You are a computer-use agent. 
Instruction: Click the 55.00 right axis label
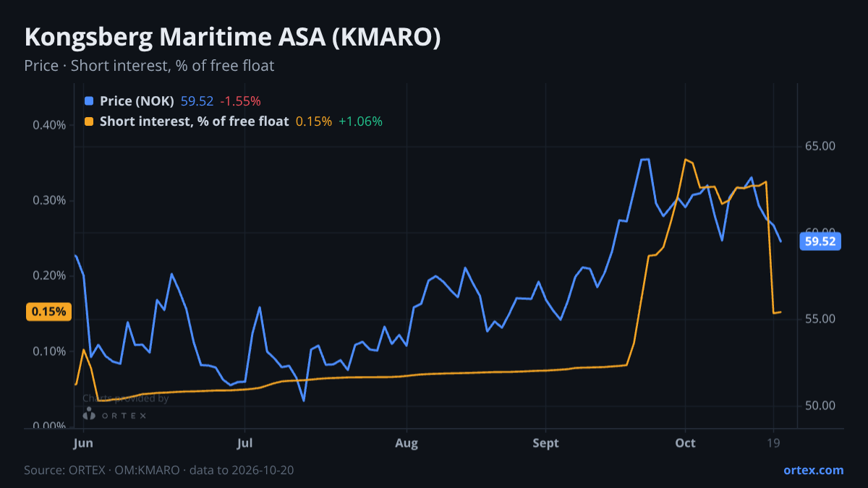tap(820, 319)
